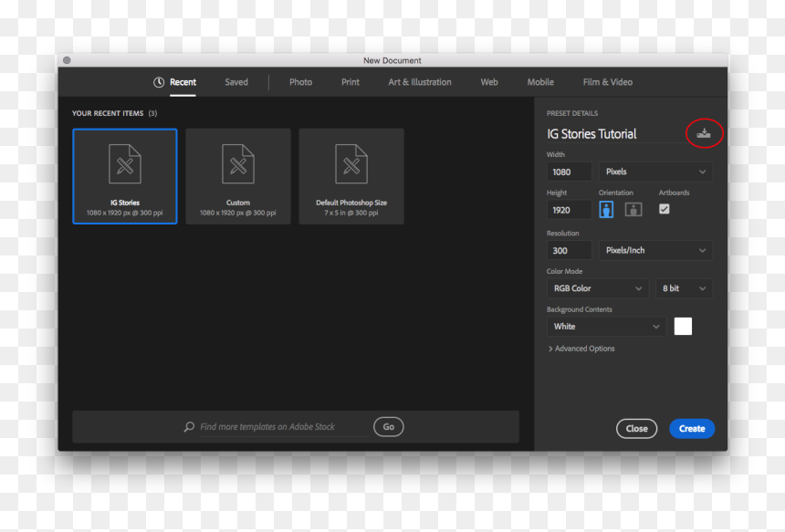Click the Resolution field showing 300

570,250
